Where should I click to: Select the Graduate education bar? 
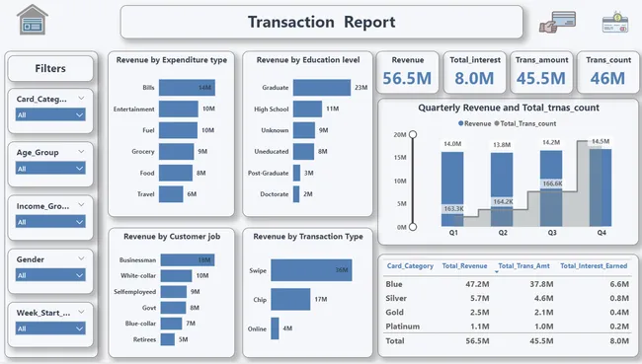(322, 88)
